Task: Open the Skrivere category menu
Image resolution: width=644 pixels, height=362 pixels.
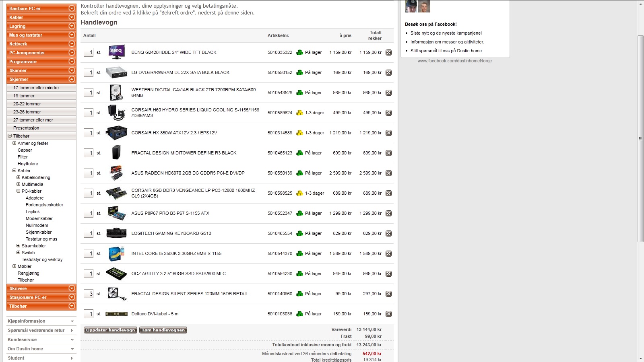Action: tap(41, 288)
